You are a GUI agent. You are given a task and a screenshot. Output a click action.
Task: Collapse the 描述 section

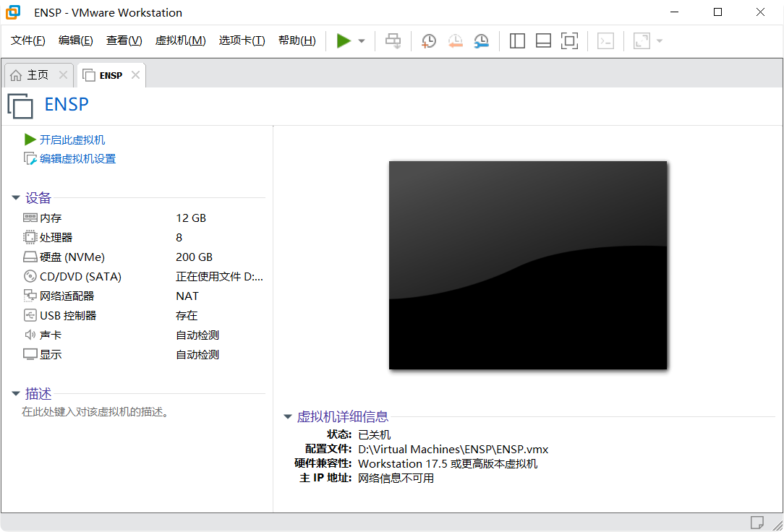16,394
